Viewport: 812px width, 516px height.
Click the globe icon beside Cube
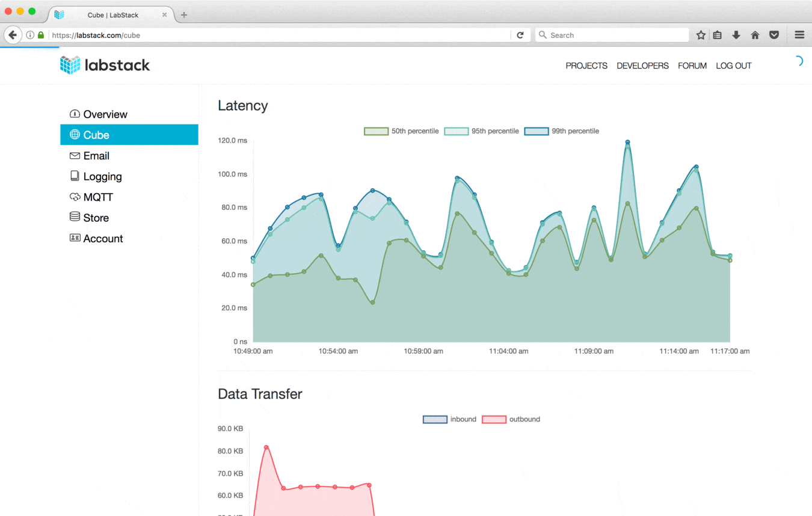click(75, 135)
